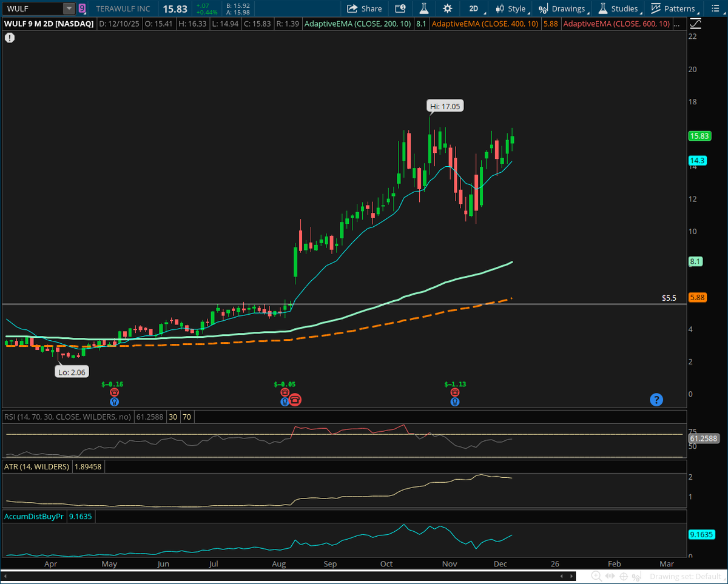The image size is (728, 584).
Task: Click the time axis scroll left arrow
Action: click(561, 576)
